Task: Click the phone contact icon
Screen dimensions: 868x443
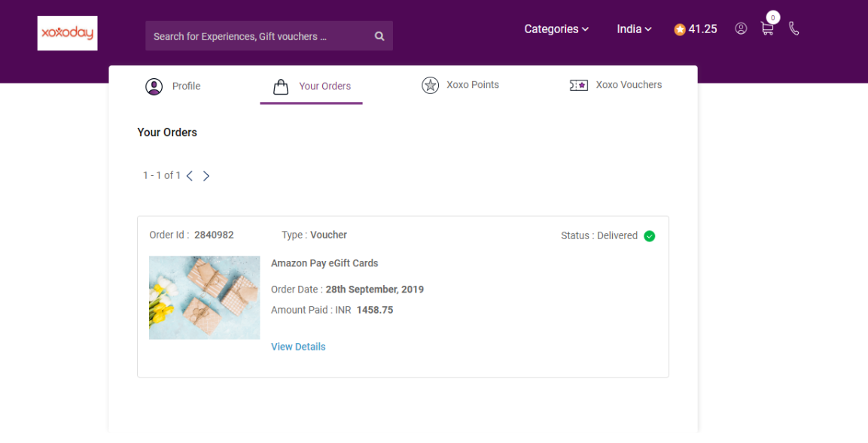Action: [793, 29]
